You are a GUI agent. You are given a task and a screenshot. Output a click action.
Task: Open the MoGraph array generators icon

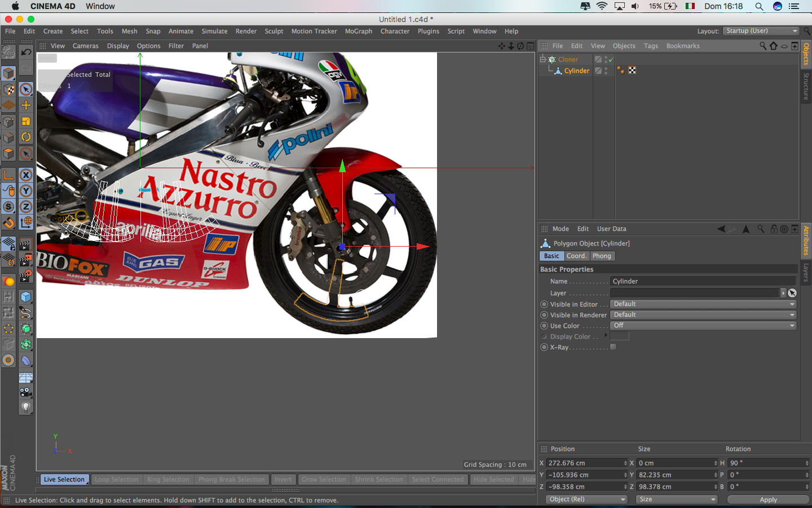coord(26,344)
